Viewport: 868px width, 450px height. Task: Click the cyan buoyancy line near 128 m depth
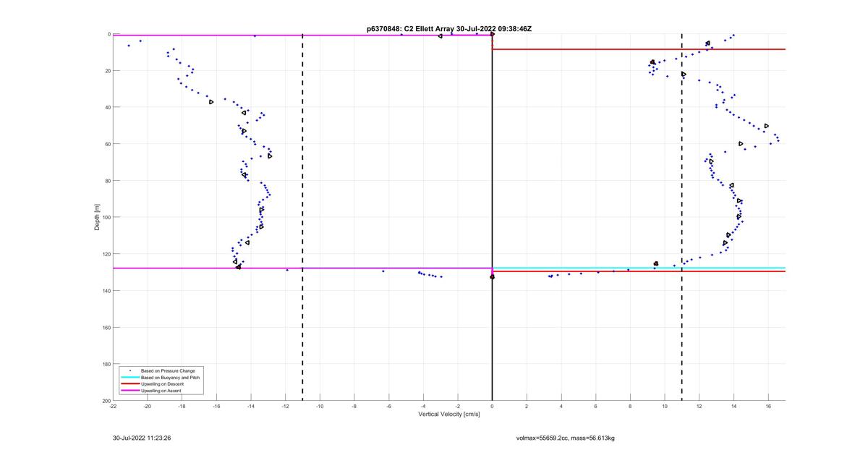click(639, 268)
